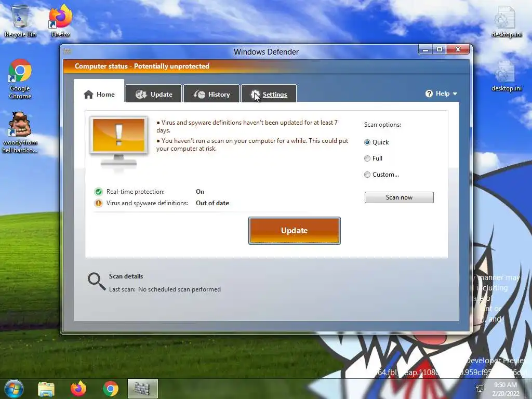Click the network tray icon
532x399 pixels.
click(x=480, y=389)
